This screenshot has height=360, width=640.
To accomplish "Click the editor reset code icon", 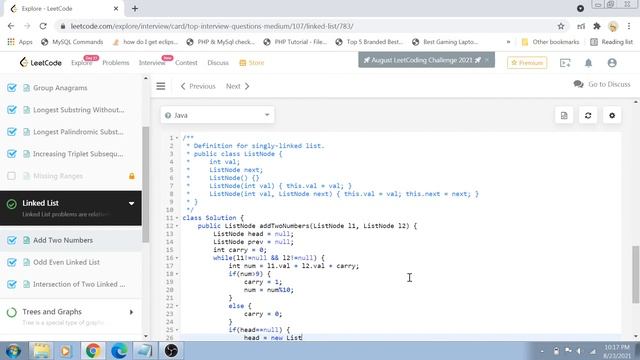I will (588, 116).
